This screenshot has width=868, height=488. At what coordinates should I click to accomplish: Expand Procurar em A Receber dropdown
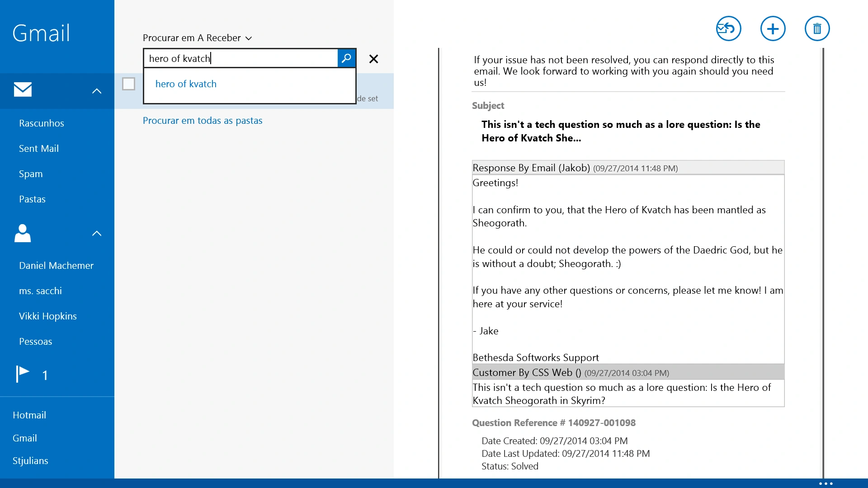[198, 38]
